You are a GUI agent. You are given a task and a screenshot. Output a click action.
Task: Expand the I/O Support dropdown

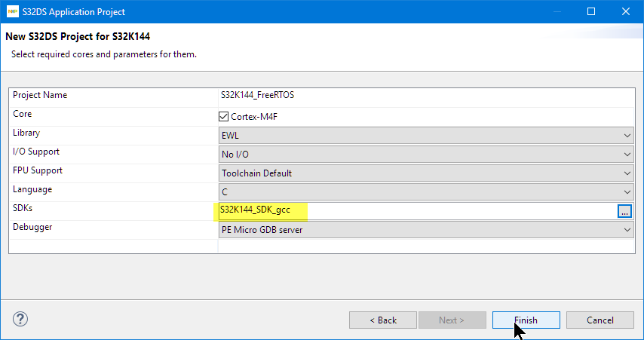tap(425, 154)
